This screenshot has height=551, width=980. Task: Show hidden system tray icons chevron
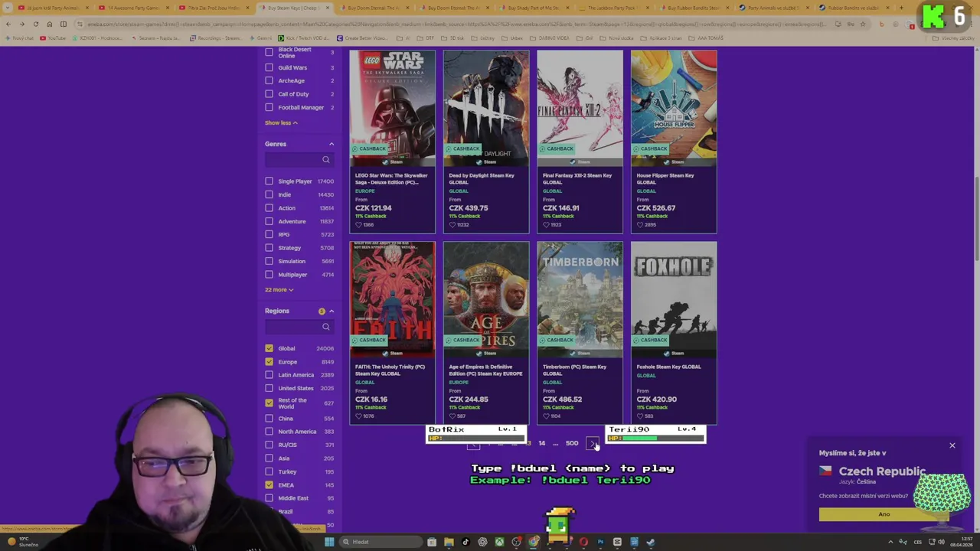tap(890, 542)
